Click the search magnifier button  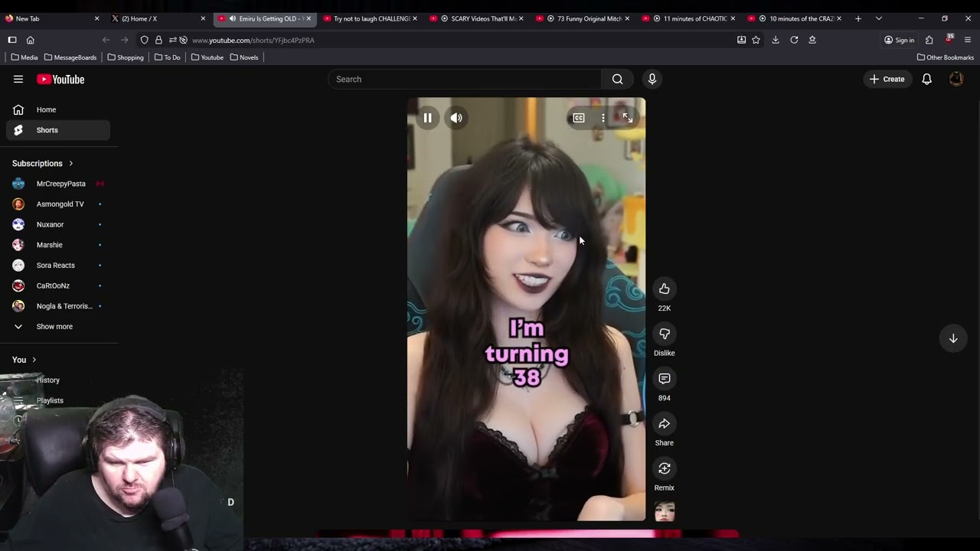617,79
